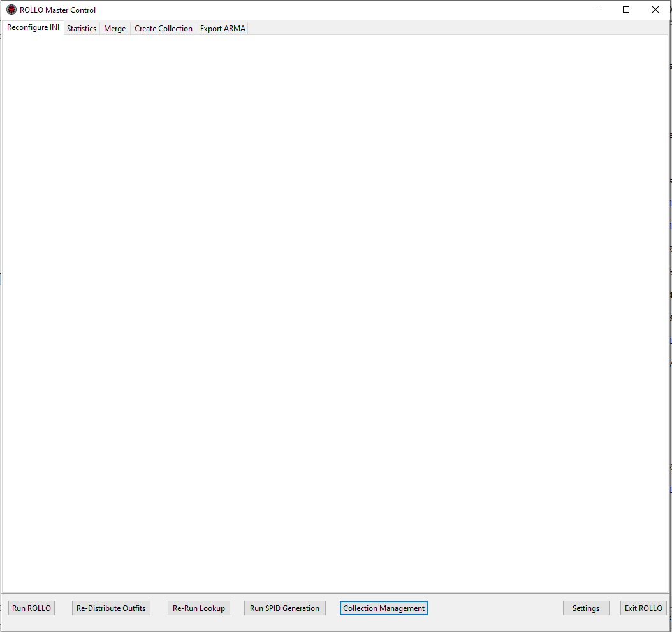Click the Run ROLLO button
This screenshot has height=632, width=672.
(x=31, y=608)
